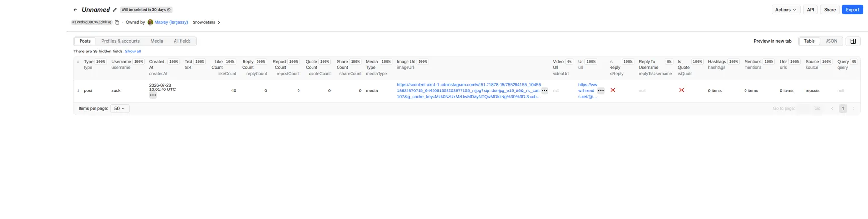Click 'Will be deleted in 30 days' badge

tap(146, 10)
